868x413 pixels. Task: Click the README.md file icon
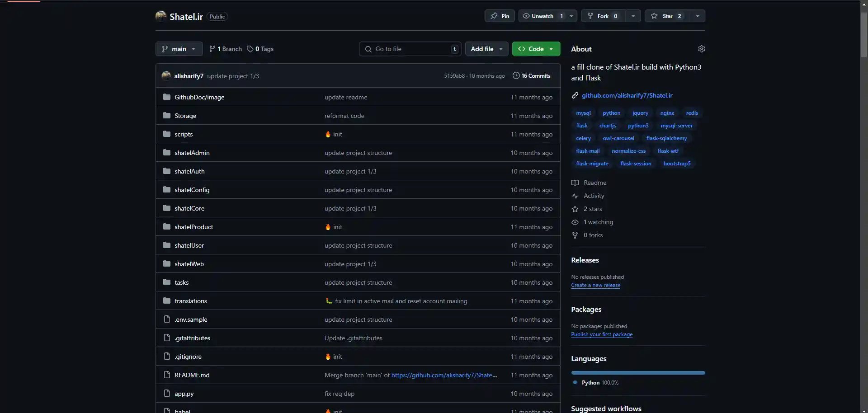click(167, 375)
